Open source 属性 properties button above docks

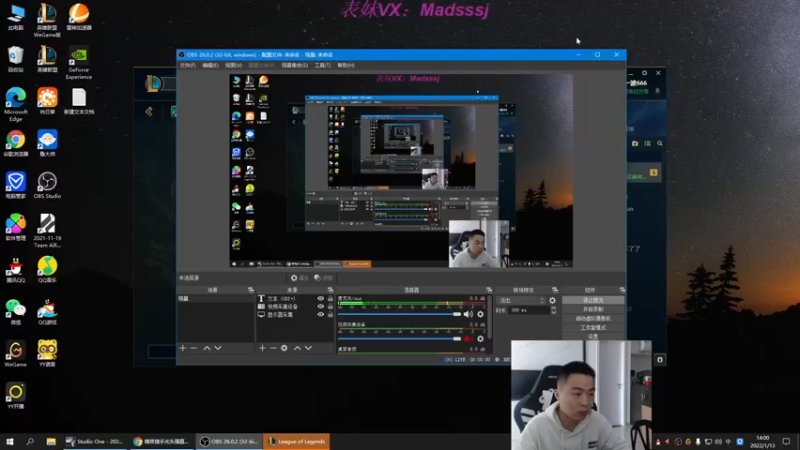[x=299, y=278]
